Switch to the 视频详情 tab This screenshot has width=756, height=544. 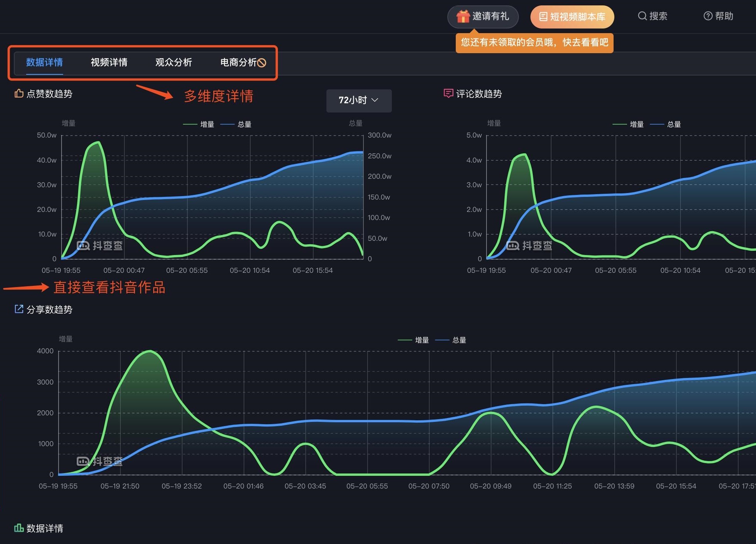coord(109,62)
